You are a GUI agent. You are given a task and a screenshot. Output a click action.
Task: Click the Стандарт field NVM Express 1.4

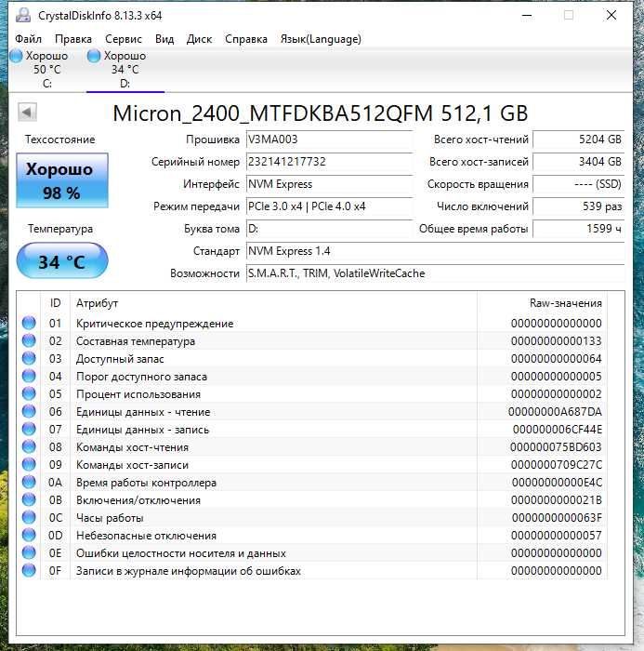[435, 251]
